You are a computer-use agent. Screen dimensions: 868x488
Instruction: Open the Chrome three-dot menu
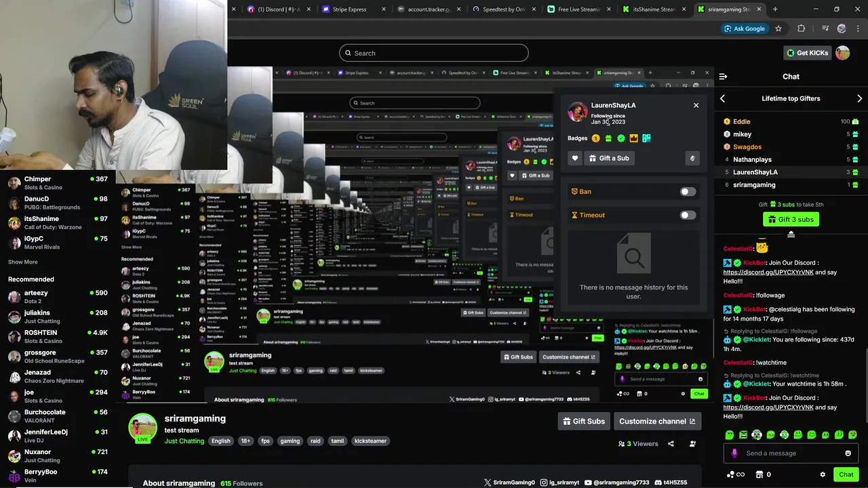pyautogui.click(x=859, y=28)
